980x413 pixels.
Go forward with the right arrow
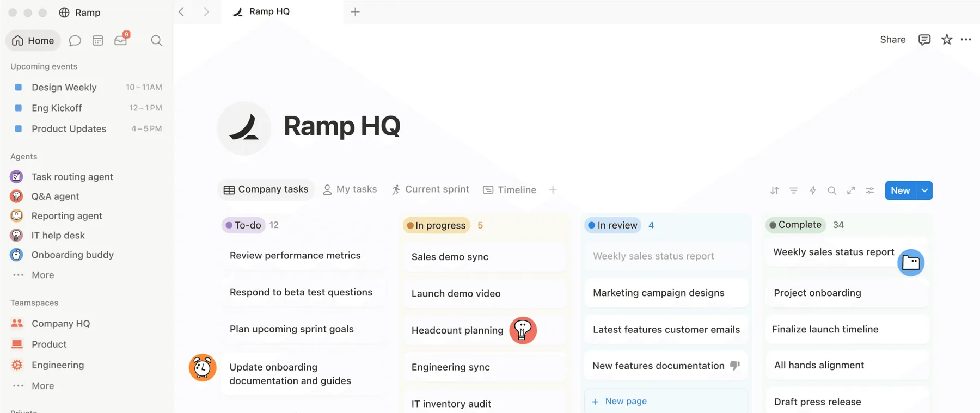206,11
